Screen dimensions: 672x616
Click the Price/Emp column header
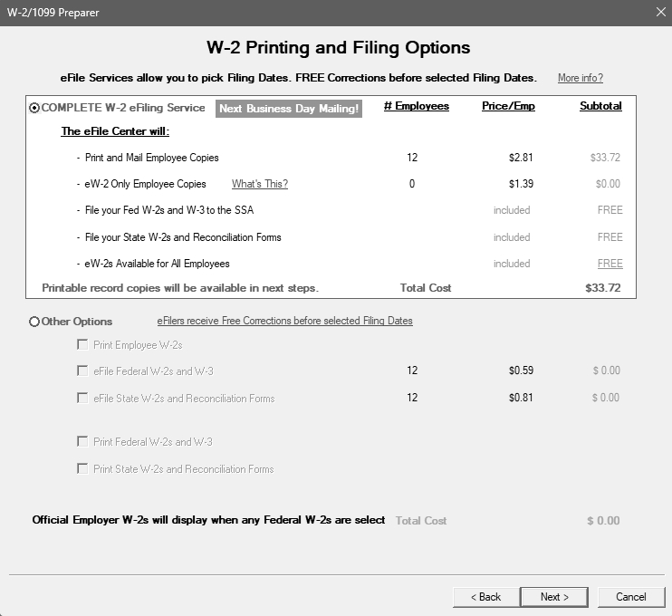click(508, 106)
